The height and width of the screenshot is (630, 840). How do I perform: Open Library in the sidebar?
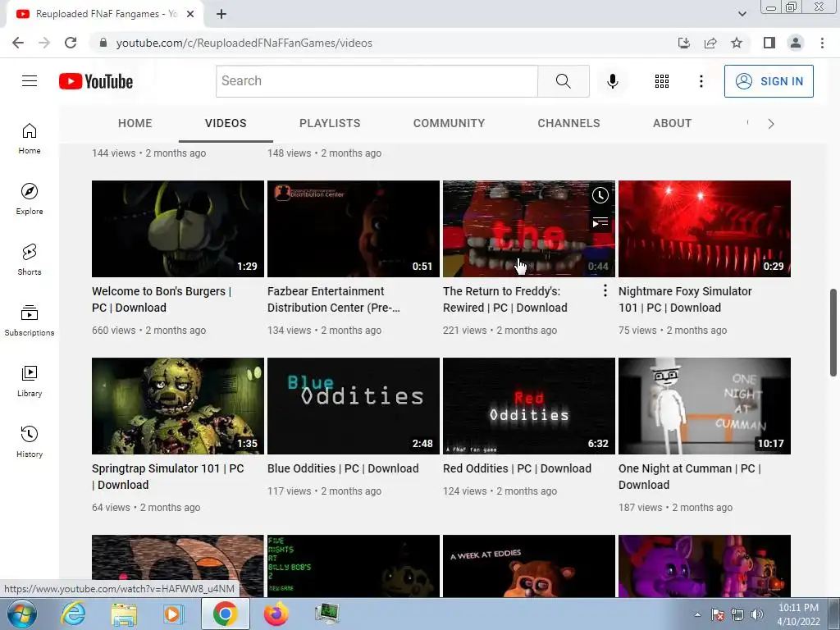[30, 381]
